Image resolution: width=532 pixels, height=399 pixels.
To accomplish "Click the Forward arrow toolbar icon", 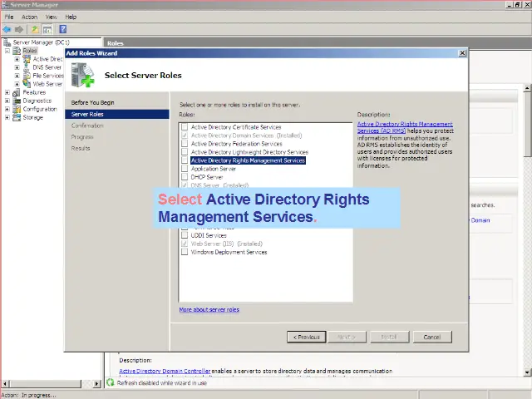I will point(19,29).
